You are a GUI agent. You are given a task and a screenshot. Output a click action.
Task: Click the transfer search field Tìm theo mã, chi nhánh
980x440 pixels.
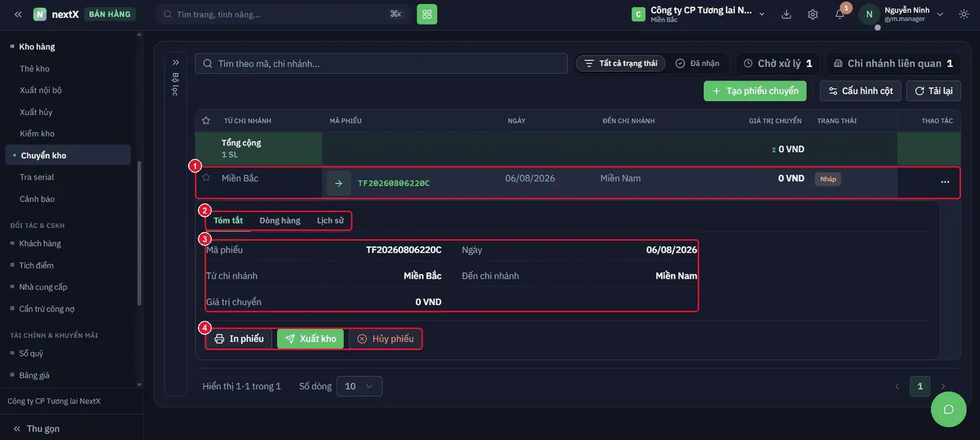[x=381, y=63]
